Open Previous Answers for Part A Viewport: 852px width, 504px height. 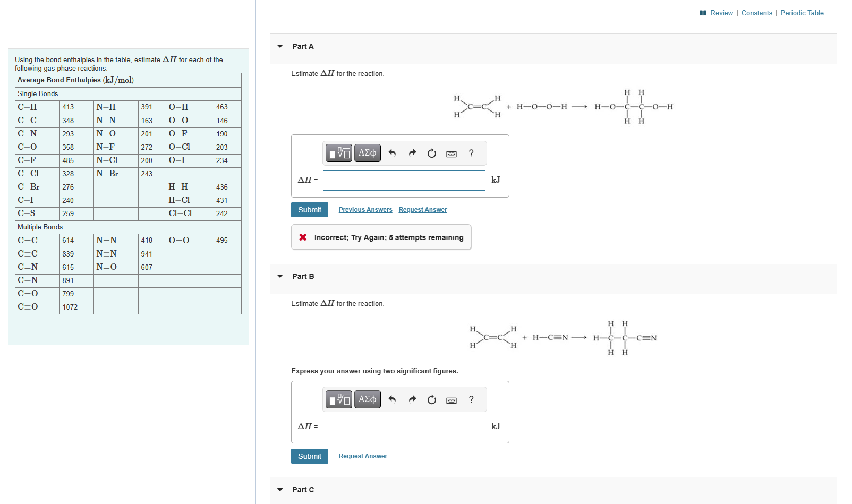pyautogui.click(x=365, y=209)
